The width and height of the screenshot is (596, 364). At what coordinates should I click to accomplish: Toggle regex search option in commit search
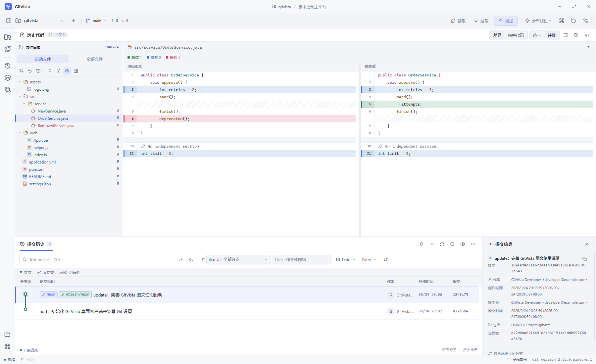(x=181, y=260)
